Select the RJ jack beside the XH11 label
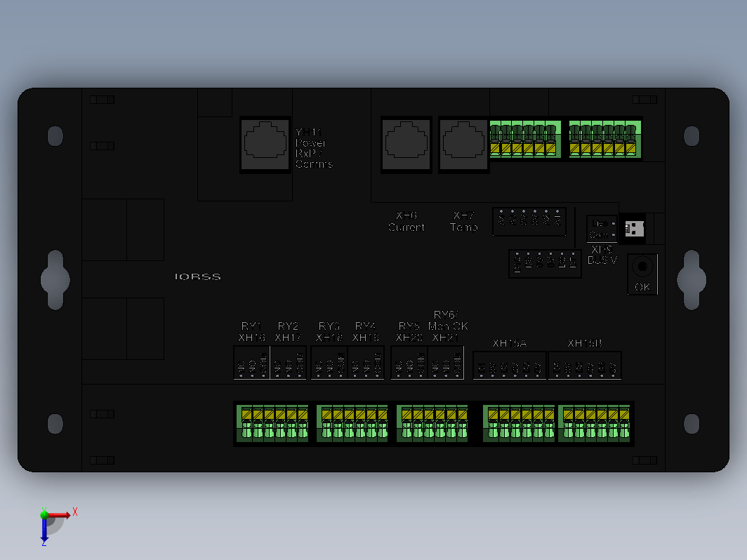 265,145
